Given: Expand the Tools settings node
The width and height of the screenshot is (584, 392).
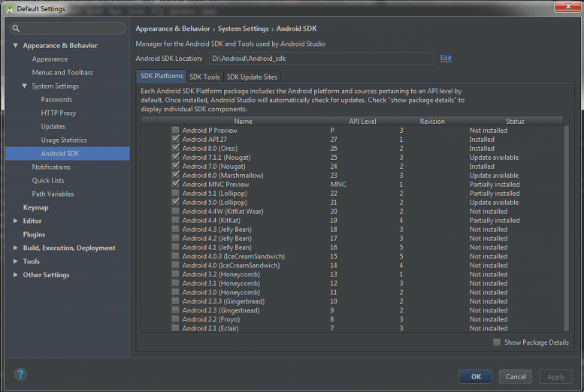Looking at the screenshot, I should (x=15, y=261).
